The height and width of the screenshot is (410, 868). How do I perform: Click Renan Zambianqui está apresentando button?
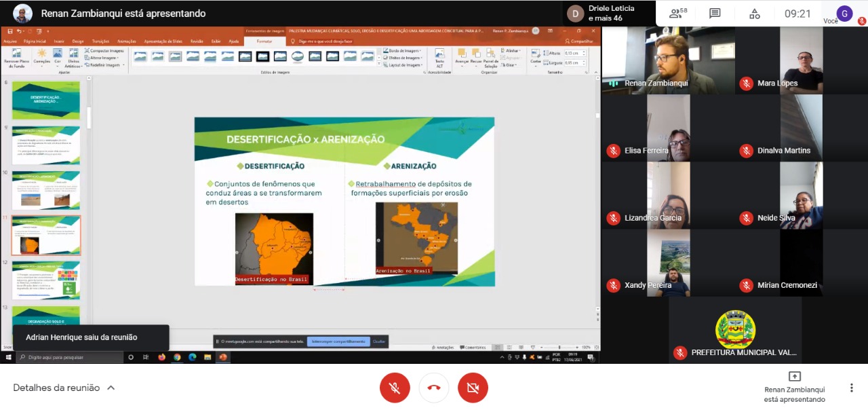click(x=794, y=388)
